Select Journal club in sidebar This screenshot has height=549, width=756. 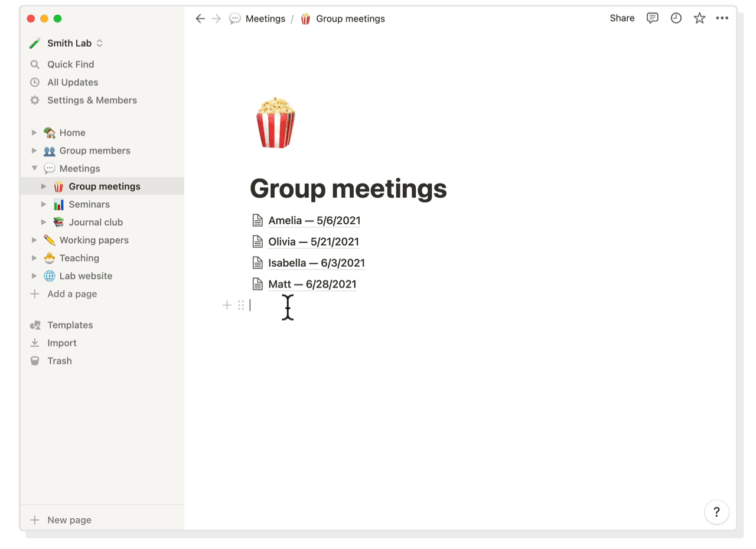pyautogui.click(x=96, y=222)
